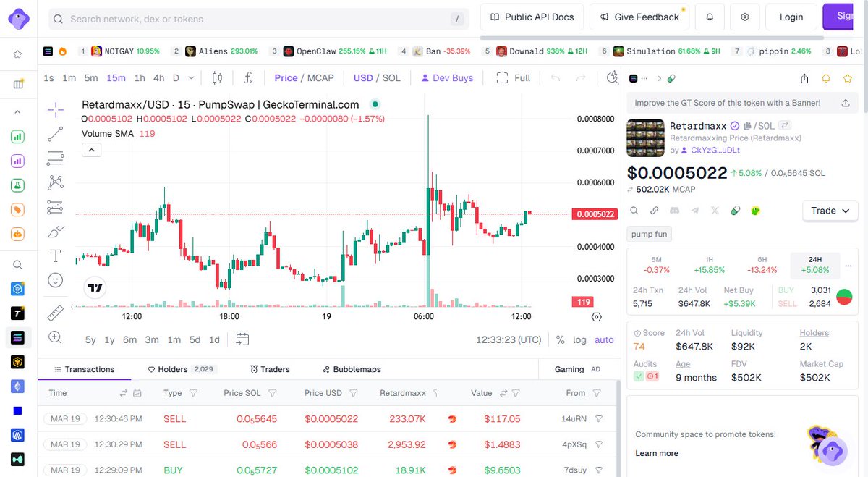Viewport: 868px width, 477px height.
Task: Show prices in USD
Action: [x=363, y=77]
